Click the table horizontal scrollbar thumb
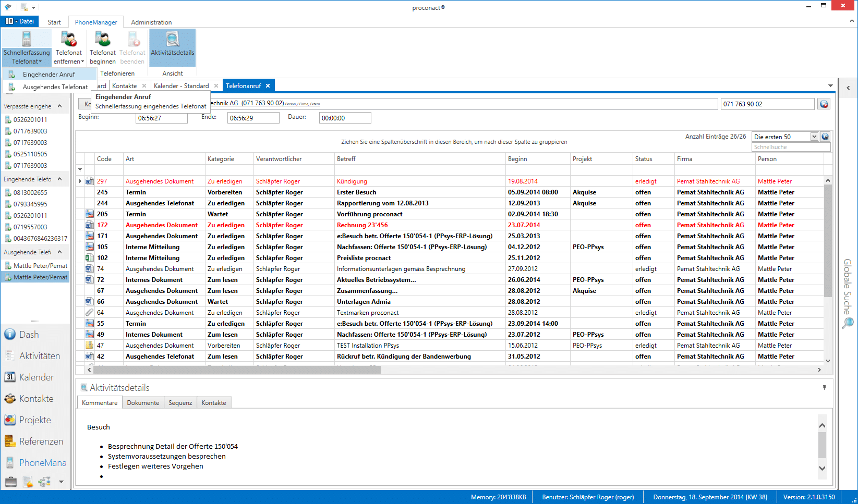Viewport: 858px width, 504px height. click(x=237, y=370)
